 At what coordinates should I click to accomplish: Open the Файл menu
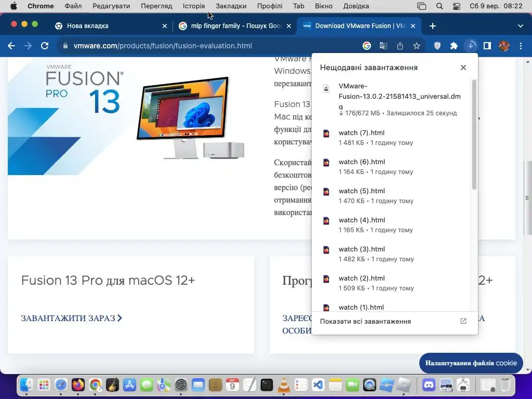(x=73, y=6)
